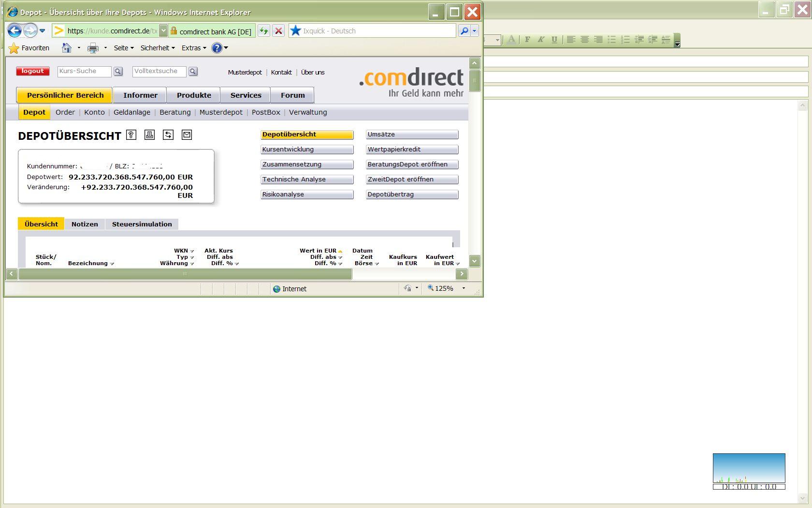This screenshot has height=508, width=812.
Task: Click the vertical scrollbar down arrow in browser
Action: pos(474,261)
